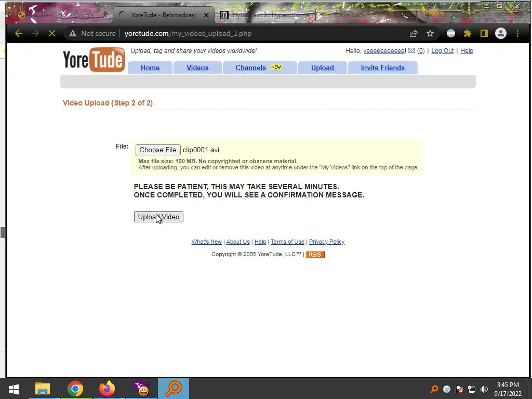Open Privacy Policy link
This screenshot has width=532, height=399.
coord(327,242)
